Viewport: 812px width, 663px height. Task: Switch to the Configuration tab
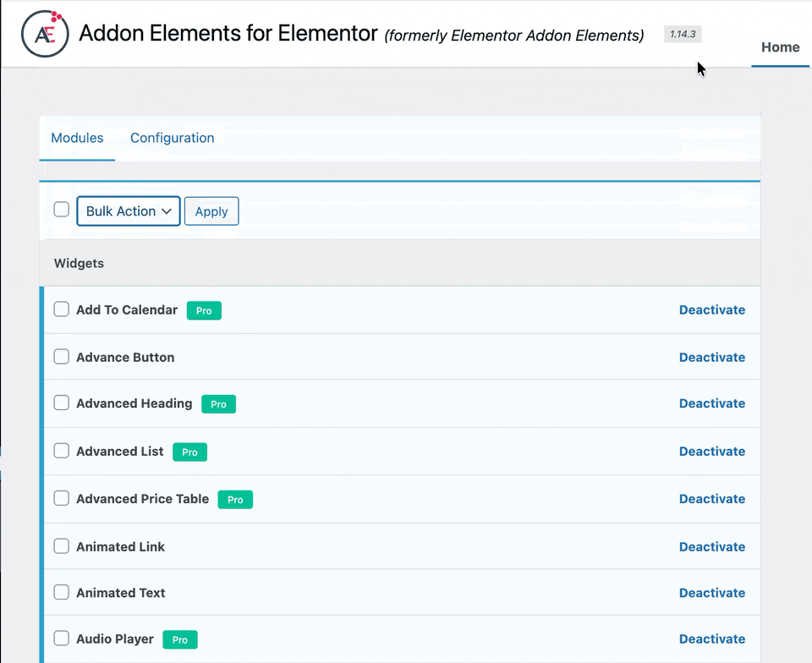(172, 138)
